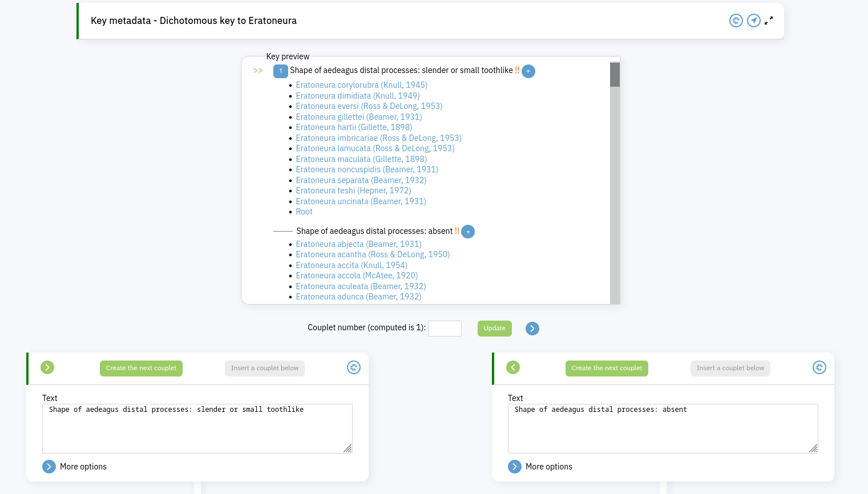Click the radial navigator icon in header
This screenshot has width=868, height=494.
point(736,21)
